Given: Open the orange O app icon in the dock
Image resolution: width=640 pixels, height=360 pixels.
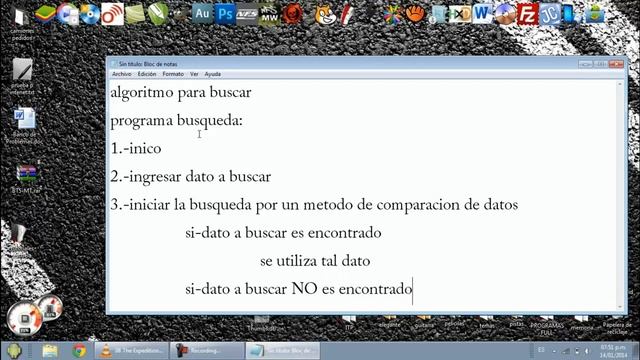Looking at the screenshot, I should pos(112,14).
